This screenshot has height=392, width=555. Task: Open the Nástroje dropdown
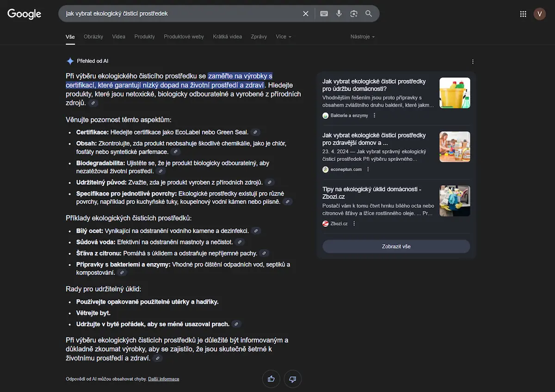click(362, 37)
